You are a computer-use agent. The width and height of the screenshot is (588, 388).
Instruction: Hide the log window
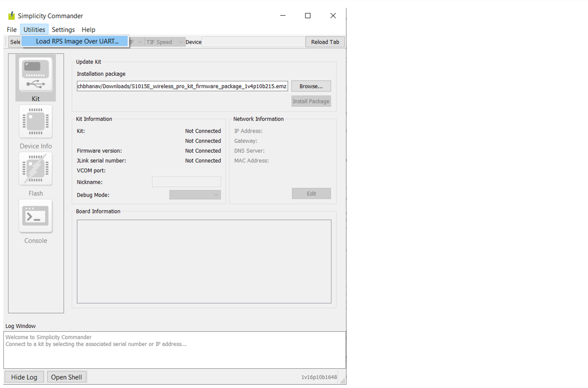tap(24, 376)
